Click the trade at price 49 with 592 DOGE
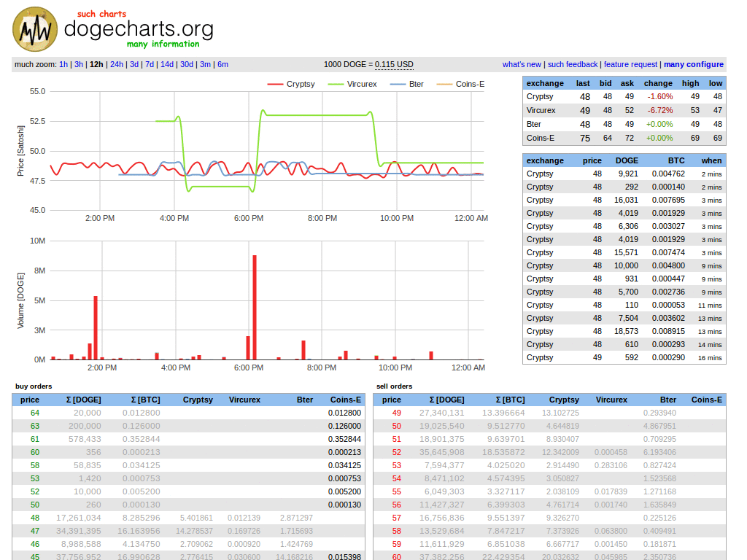This screenshot has width=747, height=560. (624, 357)
